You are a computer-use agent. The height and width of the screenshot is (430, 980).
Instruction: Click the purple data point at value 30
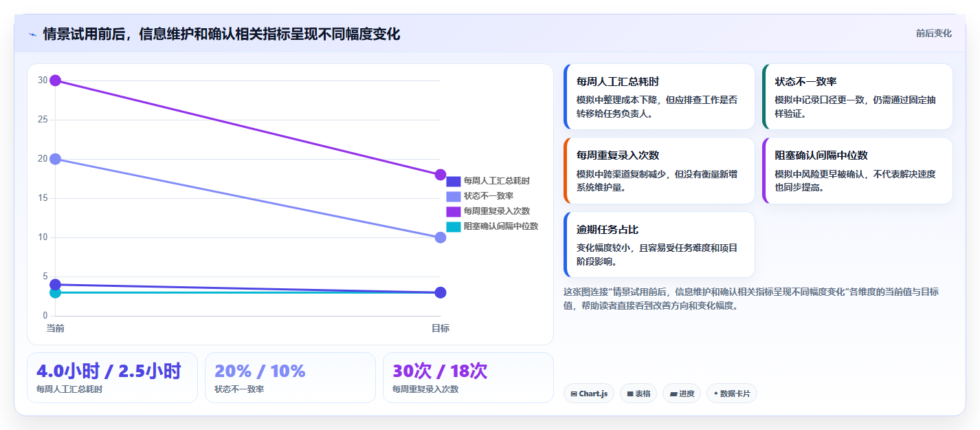(56, 80)
